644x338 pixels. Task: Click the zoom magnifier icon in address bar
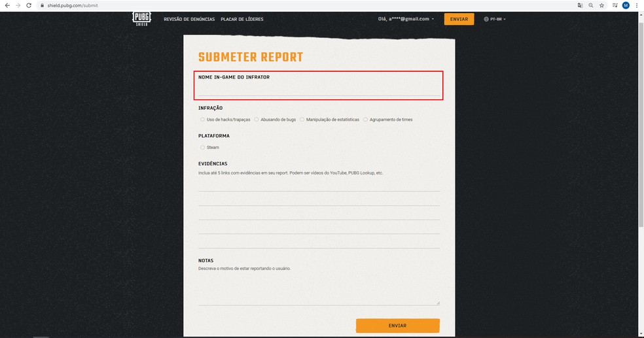590,5
